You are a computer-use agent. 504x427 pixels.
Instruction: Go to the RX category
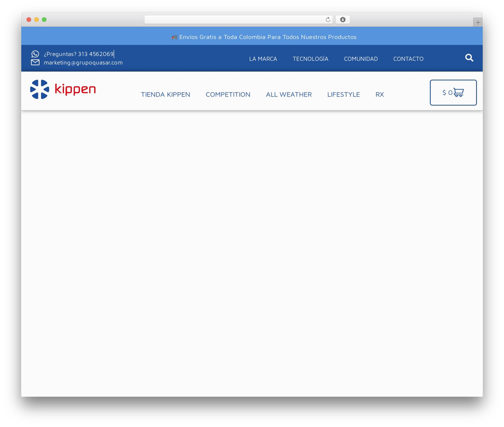pyautogui.click(x=380, y=95)
